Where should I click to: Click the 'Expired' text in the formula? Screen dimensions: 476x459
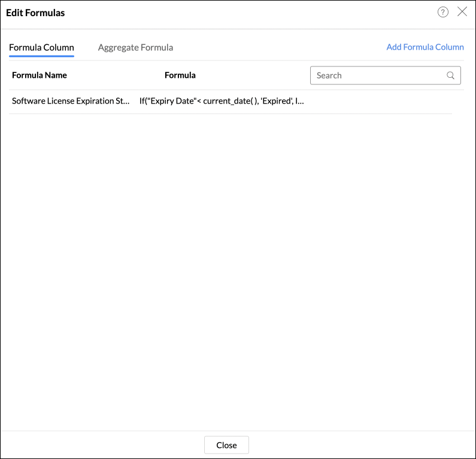click(x=276, y=101)
